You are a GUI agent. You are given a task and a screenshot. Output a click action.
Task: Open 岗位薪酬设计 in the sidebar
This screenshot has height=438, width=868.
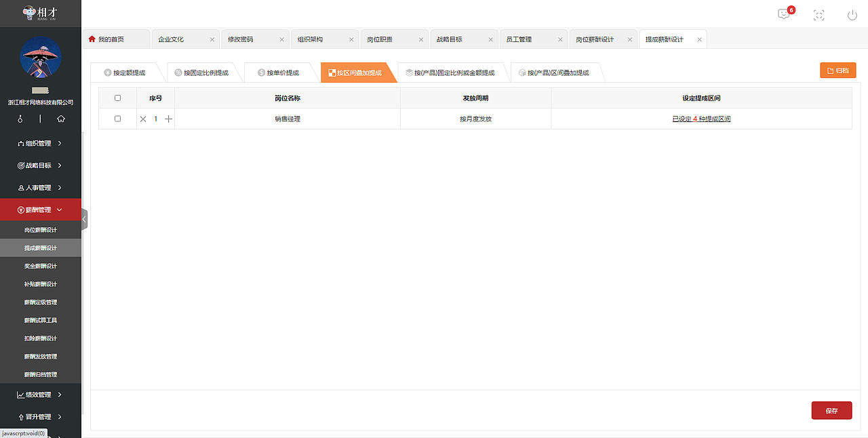[x=41, y=230]
